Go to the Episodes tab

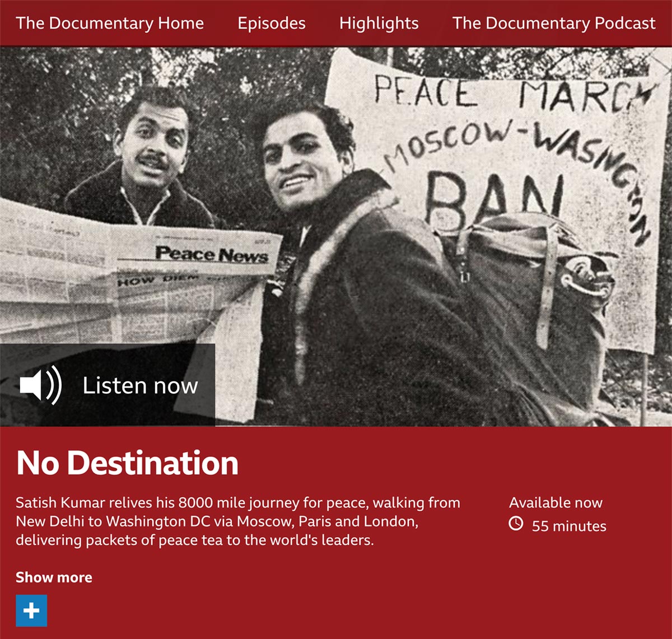point(272,23)
